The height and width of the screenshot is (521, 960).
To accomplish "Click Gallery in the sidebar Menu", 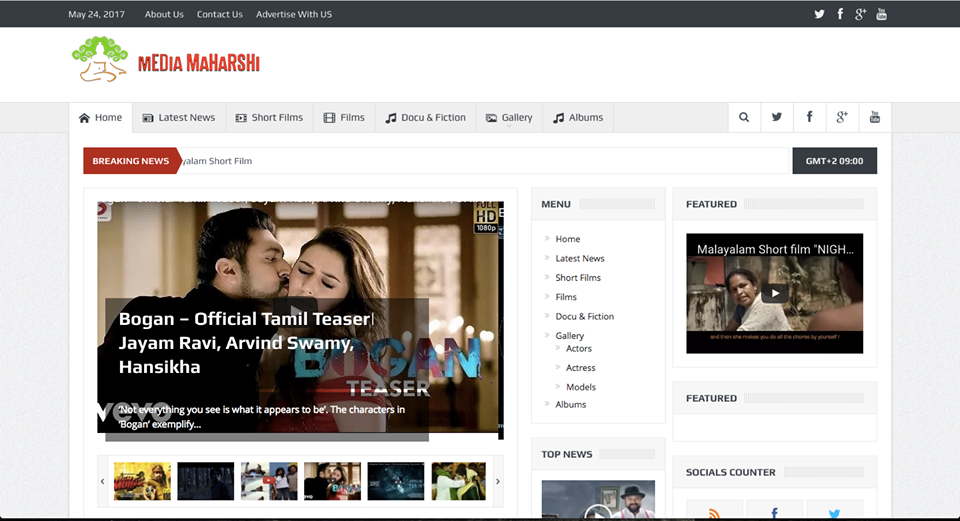I will point(569,335).
